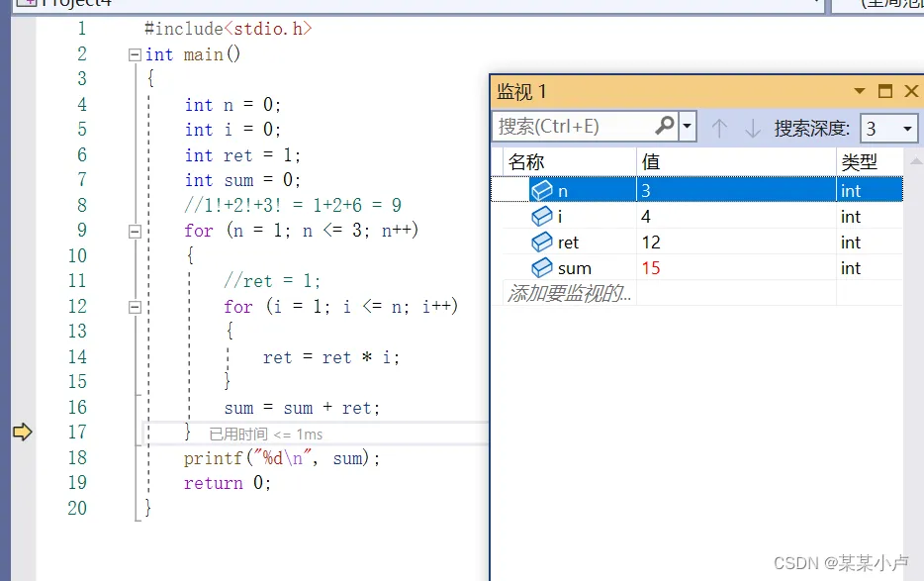Maximize the 监视 1 panel

point(885,91)
